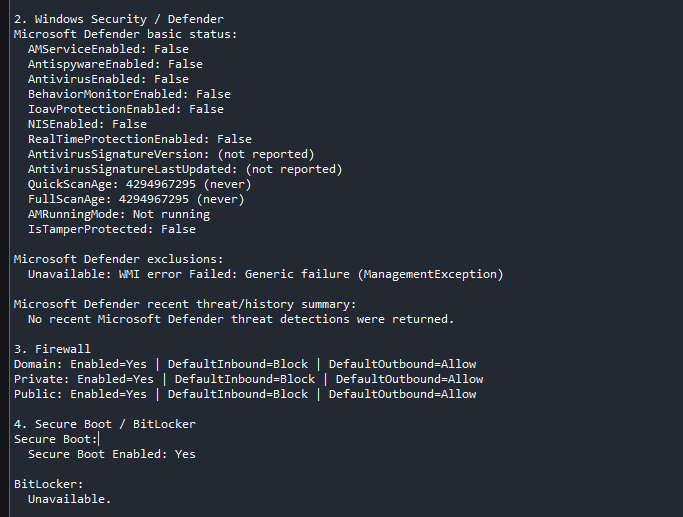Select the IoavProtectionEnabled line
683x517 pixels.
click(x=125, y=109)
